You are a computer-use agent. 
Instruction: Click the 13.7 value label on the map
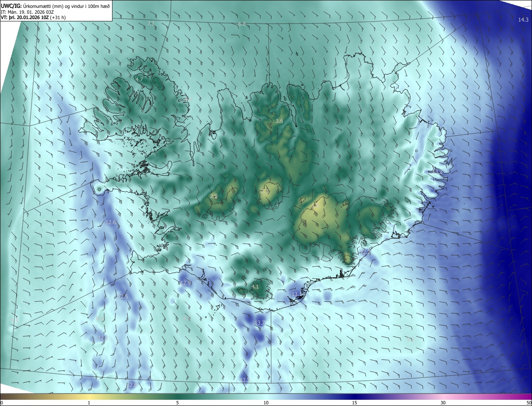260,323
